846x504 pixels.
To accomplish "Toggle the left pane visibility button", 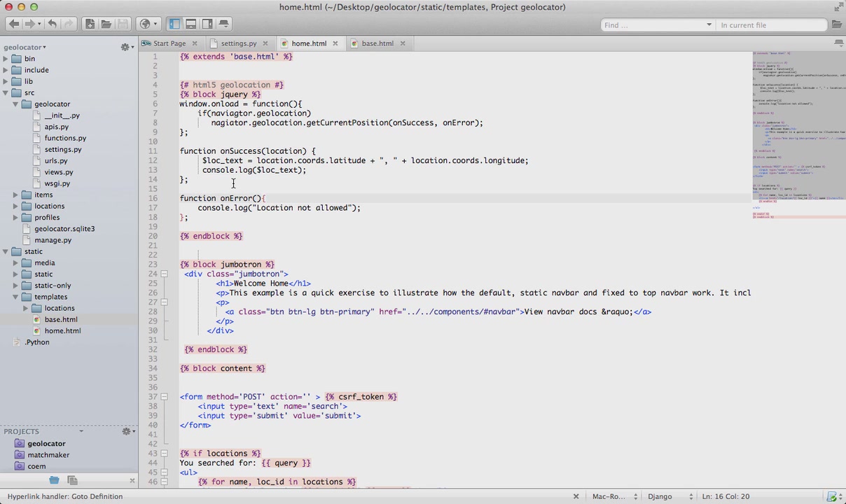I will (x=174, y=24).
